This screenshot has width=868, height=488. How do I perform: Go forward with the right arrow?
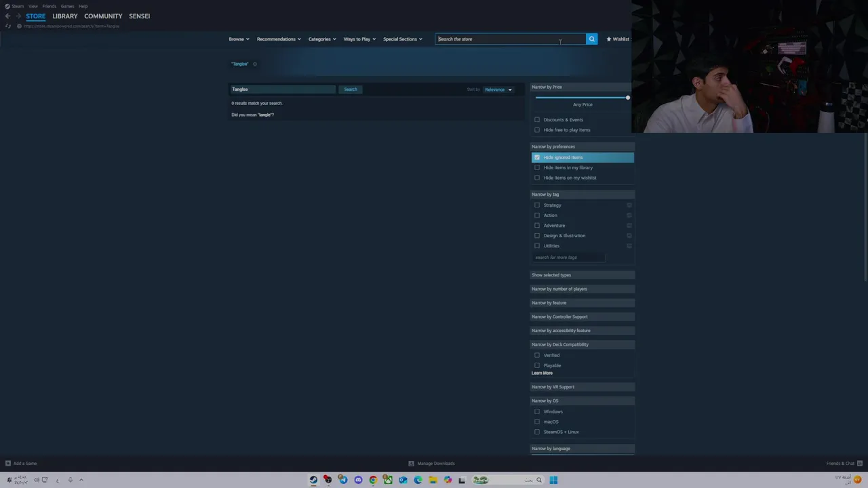(x=18, y=16)
